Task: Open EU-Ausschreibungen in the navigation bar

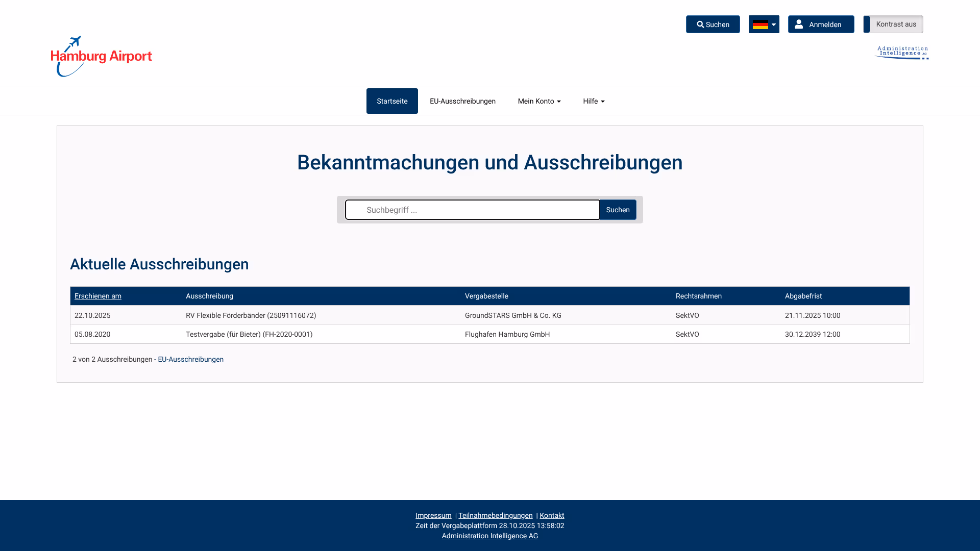Action: [462, 101]
